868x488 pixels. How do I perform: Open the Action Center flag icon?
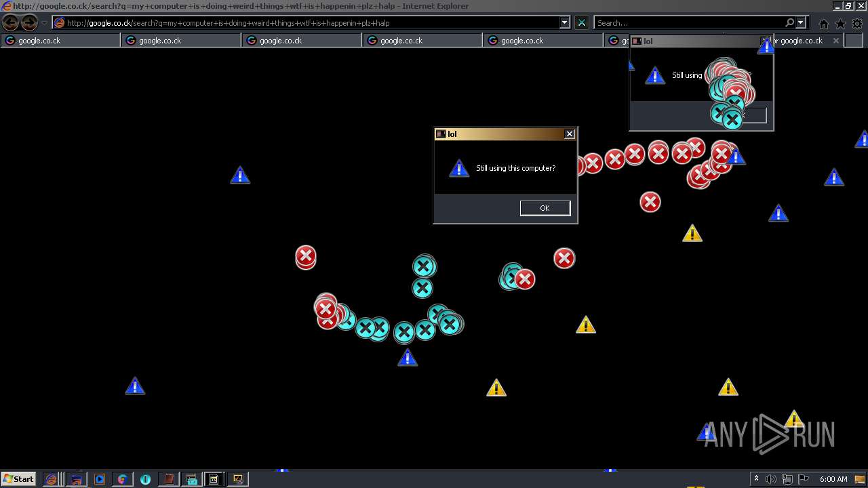click(x=804, y=479)
